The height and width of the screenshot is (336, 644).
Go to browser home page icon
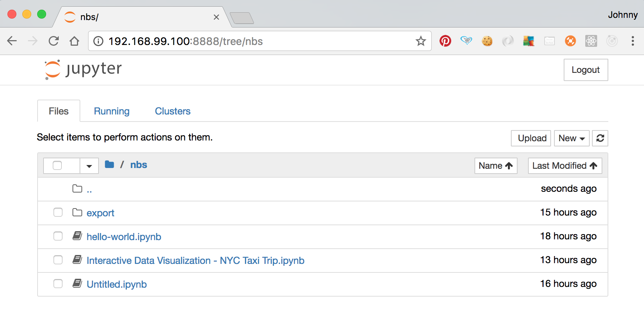74,41
